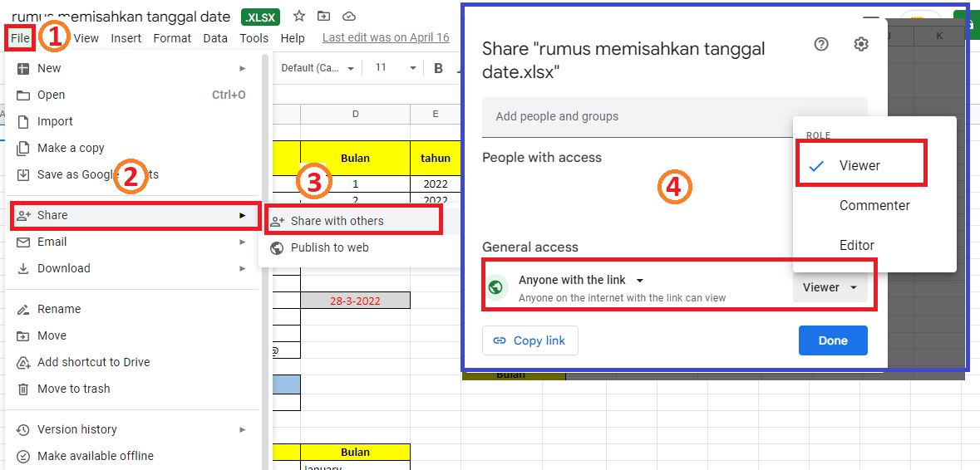
Task: Choose Import from File menu
Action: tap(132, 121)
